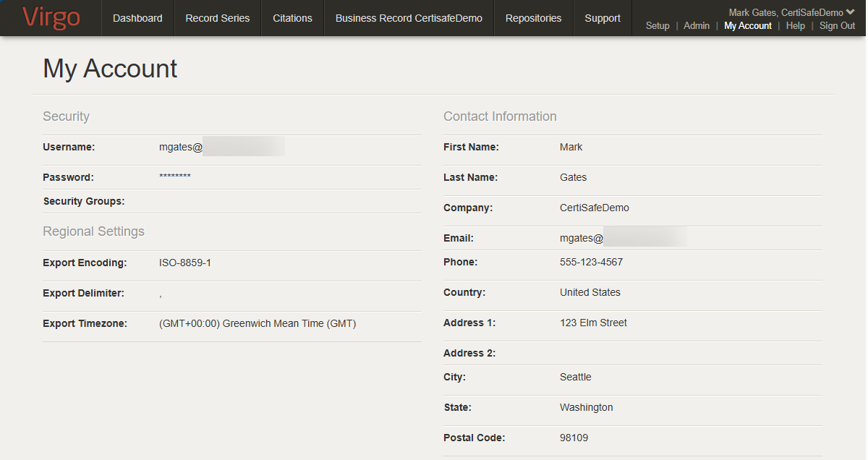This screenshot has width=868, height=460.
Task: Click the masked Password value
Action: coord(174,177)
